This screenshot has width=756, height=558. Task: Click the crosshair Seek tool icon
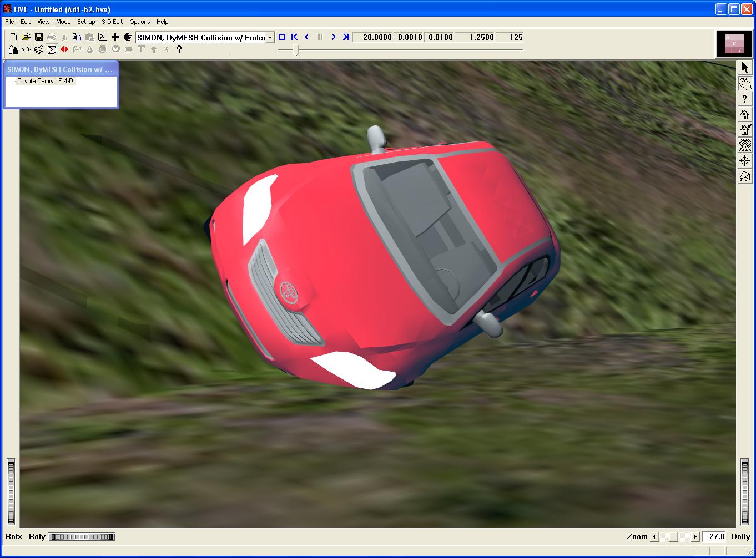(744, 161)
